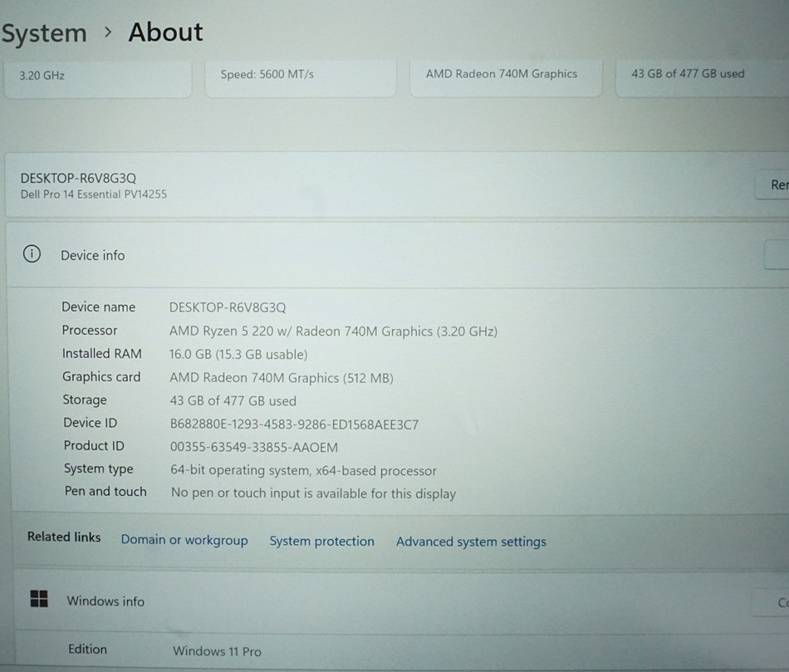Image resolution: width=789 pixels, height=672 pixels.
Task: Open Advanced system settings link
Action: click(471, 542)
